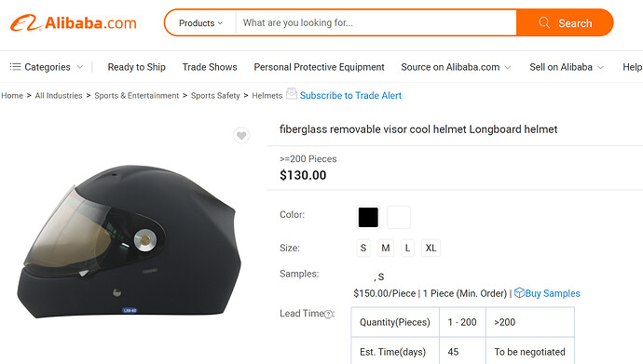643x364 pixels.
Task: Choose the white color swatch
Action: click(399, 217)
